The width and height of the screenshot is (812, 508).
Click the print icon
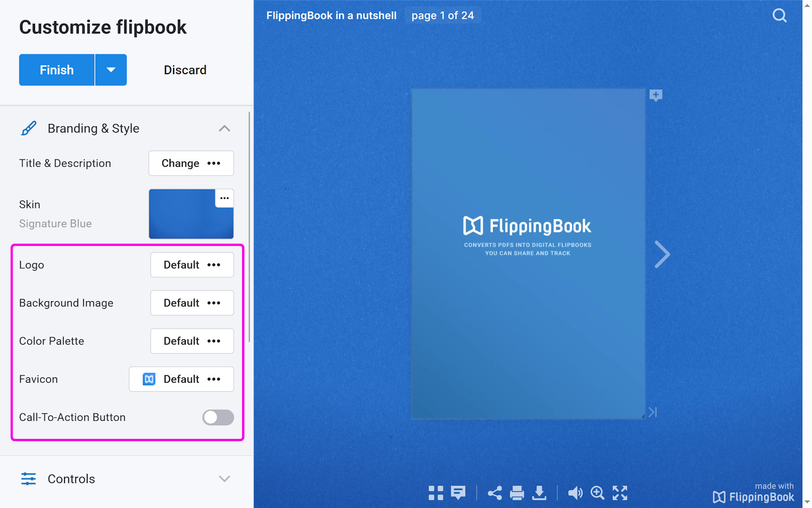point(517,493)
